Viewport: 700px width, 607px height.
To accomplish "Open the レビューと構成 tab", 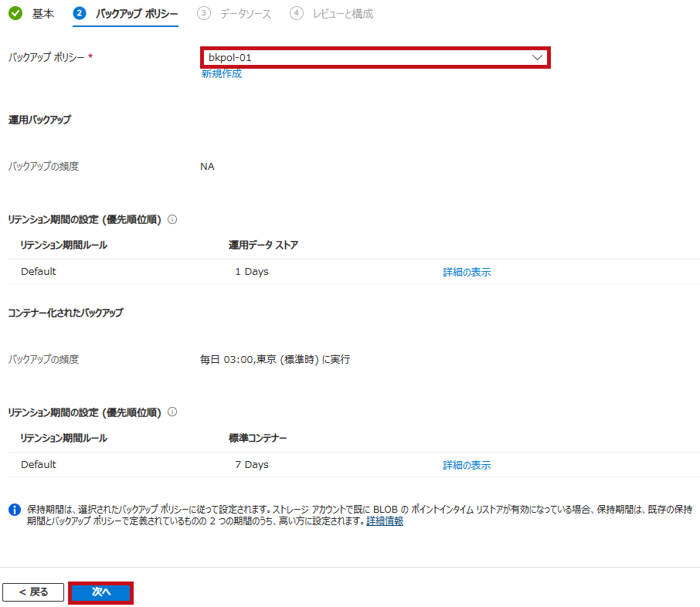I will 343,14.
